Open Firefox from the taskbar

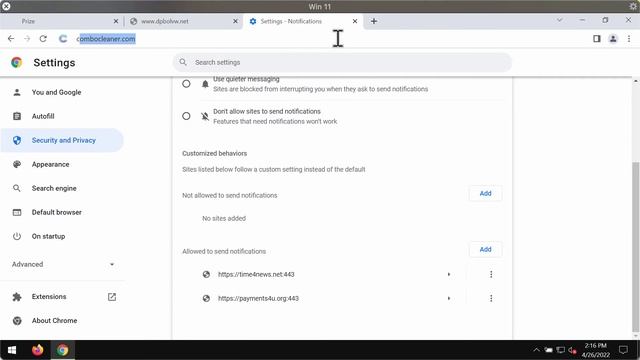pos(38,350)
